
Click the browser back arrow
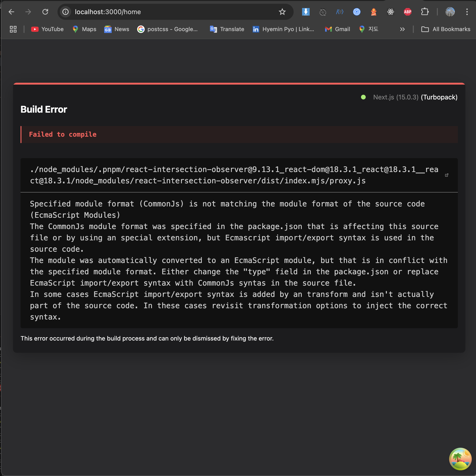click(x=11, y=12)
